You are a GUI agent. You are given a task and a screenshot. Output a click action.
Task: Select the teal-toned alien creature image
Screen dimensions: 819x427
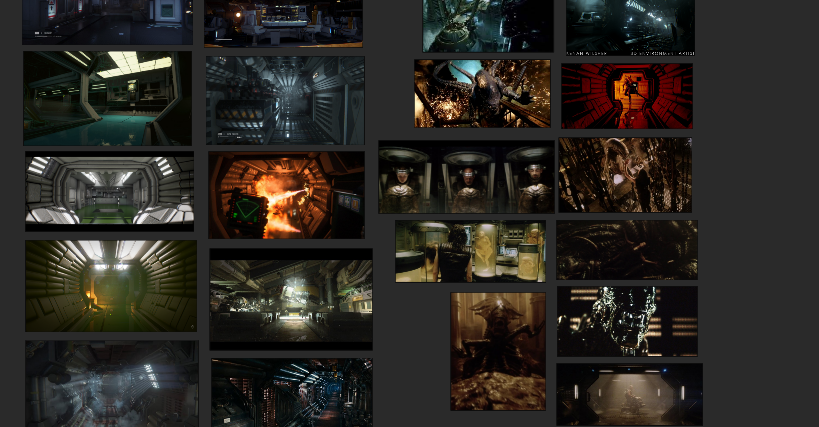point(488,26)
